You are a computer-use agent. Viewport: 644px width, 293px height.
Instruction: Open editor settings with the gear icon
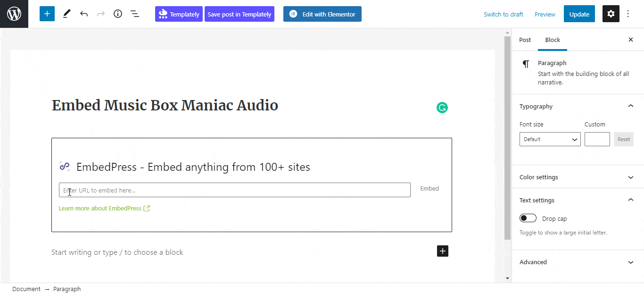pos(611,14)
